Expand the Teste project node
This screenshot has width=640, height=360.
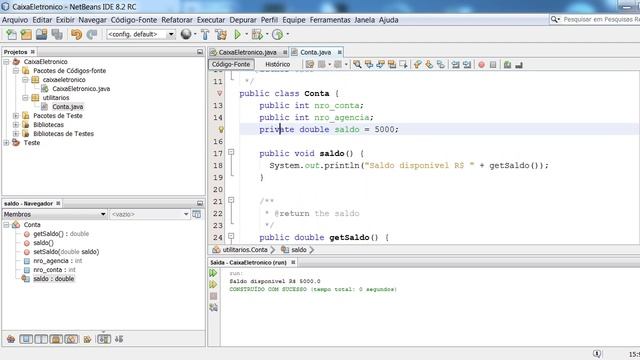click(x=6, y=142)
